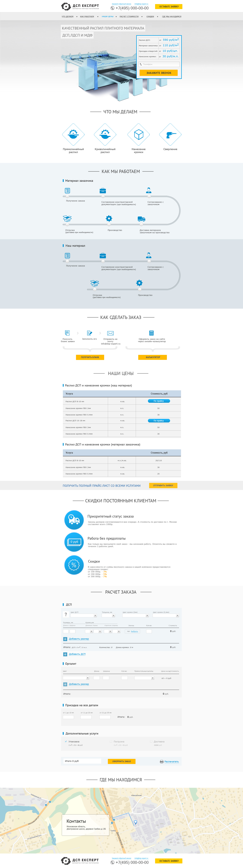Go to РАСЧЕТ СТОИМОСТИ in navigation
The image size is (243, 868).
[129, 16]
